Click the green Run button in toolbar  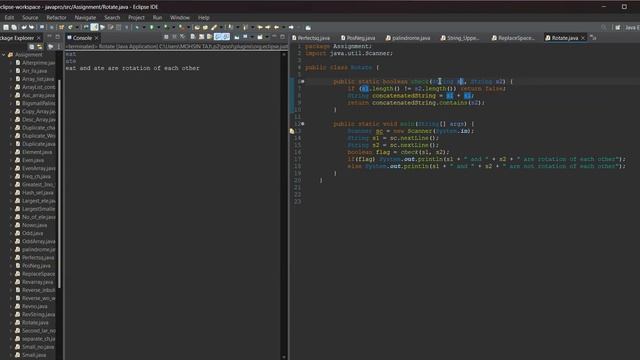pyautogui.click(x=151, y=27)
